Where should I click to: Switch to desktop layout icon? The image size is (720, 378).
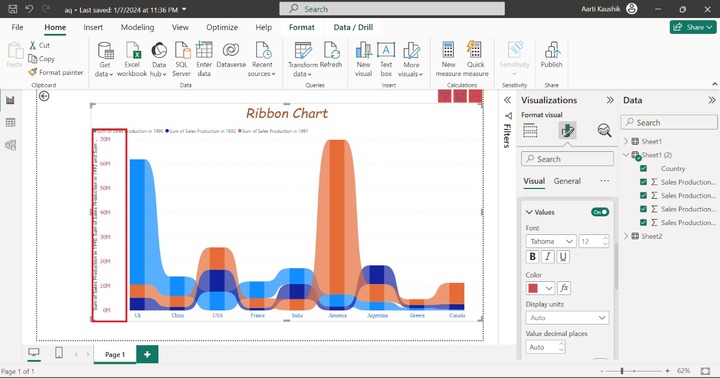tap(34, 353)
